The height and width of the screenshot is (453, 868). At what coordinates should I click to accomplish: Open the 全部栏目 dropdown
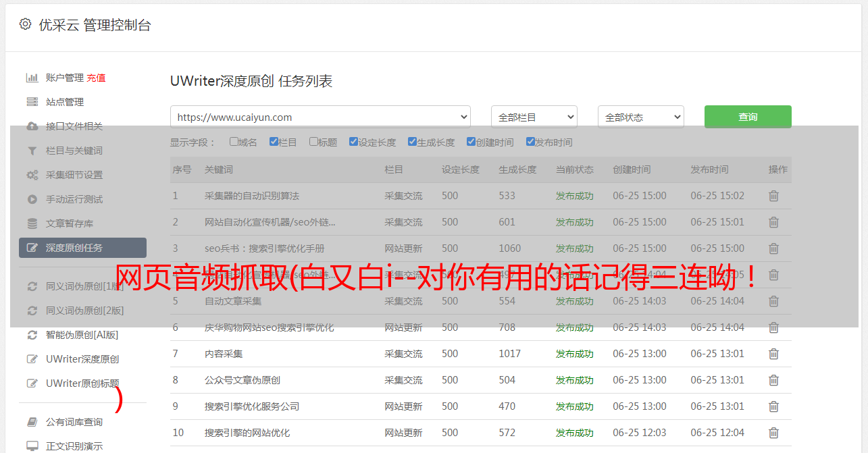534,117
